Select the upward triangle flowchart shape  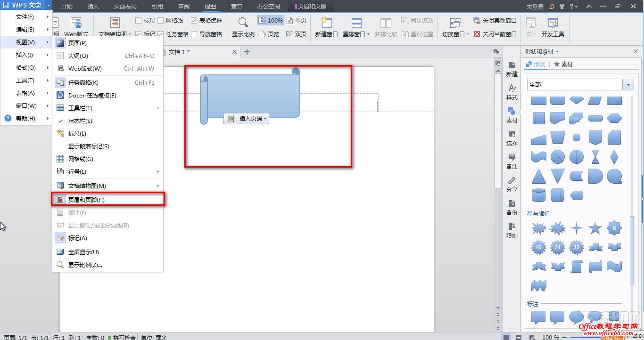[x=539, y=176]
